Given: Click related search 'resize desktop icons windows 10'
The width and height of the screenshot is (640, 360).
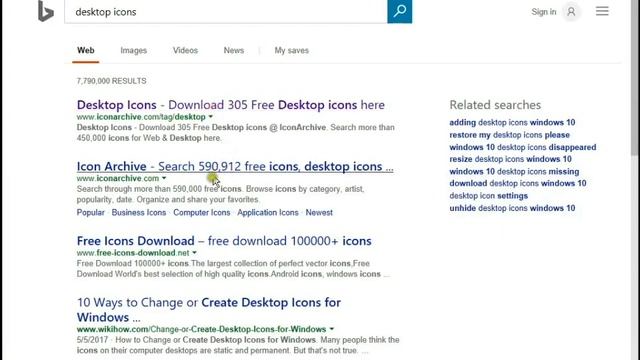Looking at the screenshot, I should [x=511, y=159].
